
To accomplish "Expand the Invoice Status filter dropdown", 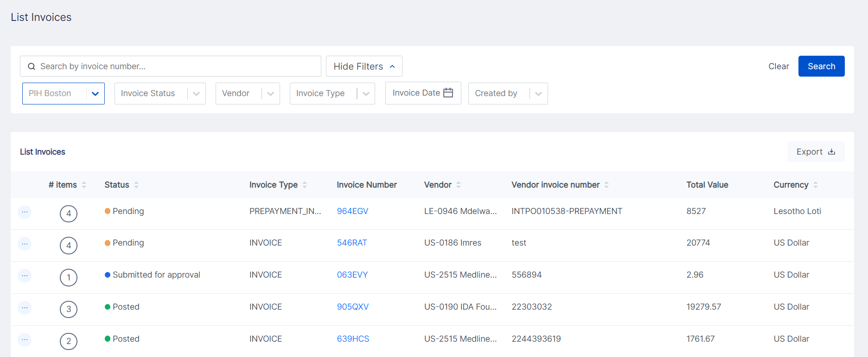I will click(160, 93).
